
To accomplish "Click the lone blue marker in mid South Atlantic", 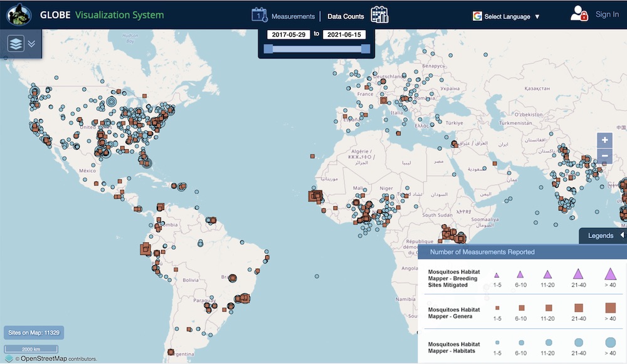I will (x=317, y=276).
